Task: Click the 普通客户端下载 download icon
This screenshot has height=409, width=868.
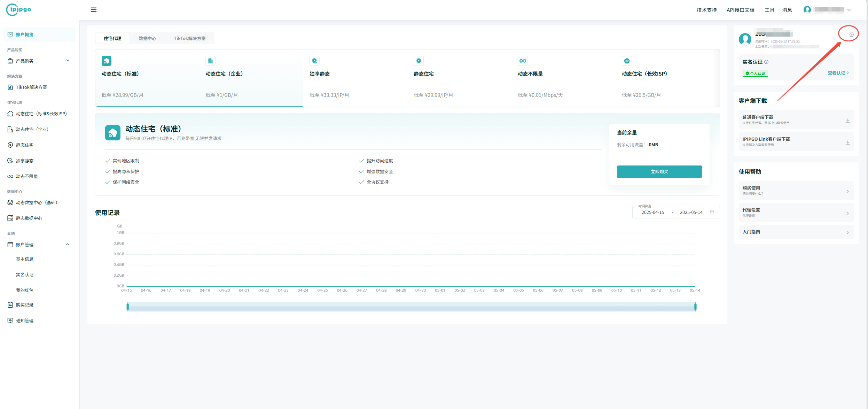Action: click(847, 121)
